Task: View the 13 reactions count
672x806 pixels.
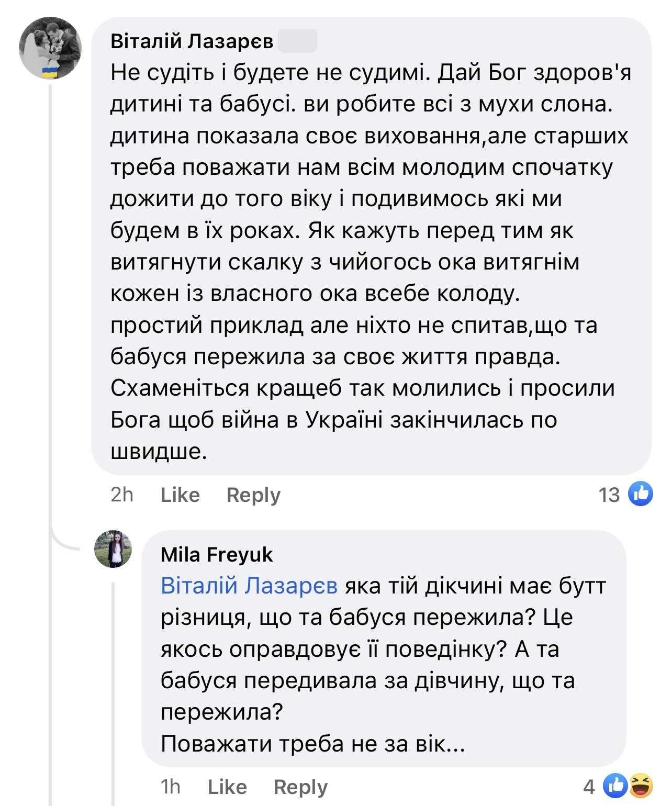Action: pos(609,495)
